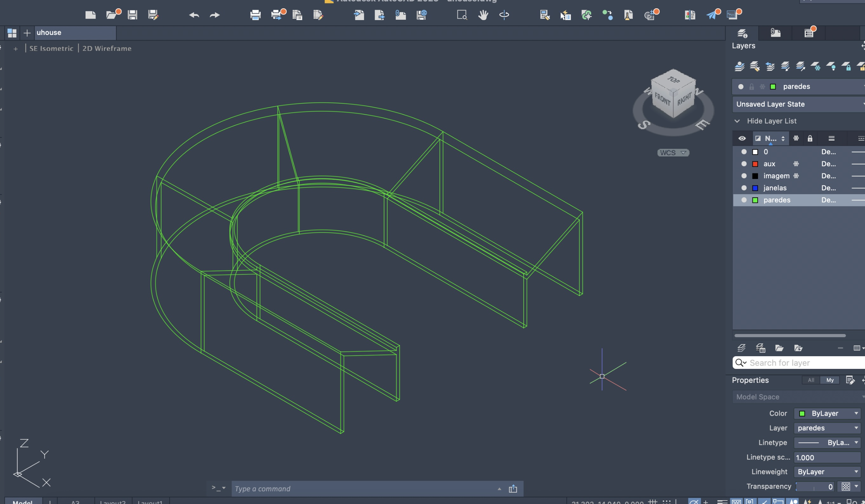Click the Plot printer icon
Image resolution: width=865 pixels, height=504 pixels.
[255, 15]
